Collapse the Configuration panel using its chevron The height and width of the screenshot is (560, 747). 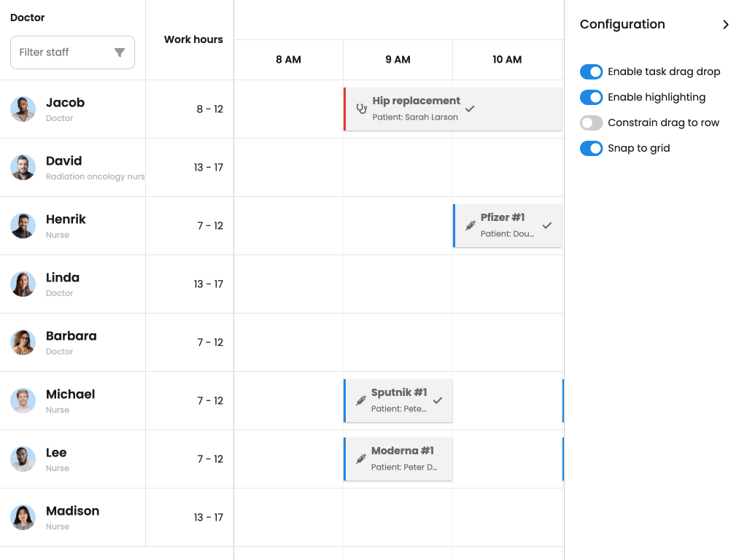point(726,24)
